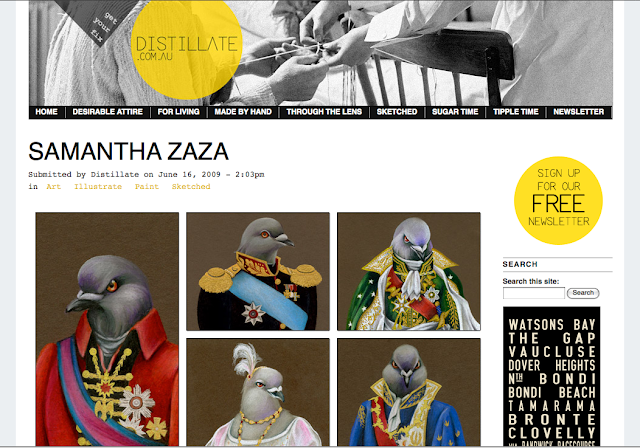
Task: Navigate to For Living
Action: coord(178,112)
